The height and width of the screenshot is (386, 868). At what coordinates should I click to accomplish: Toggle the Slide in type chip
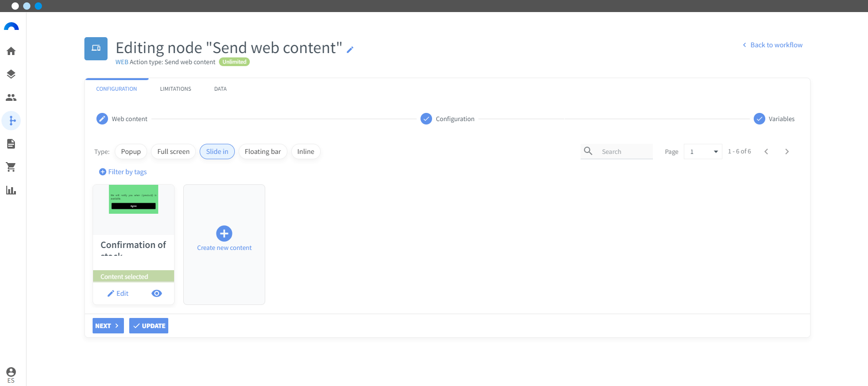[x=217, y=152]
